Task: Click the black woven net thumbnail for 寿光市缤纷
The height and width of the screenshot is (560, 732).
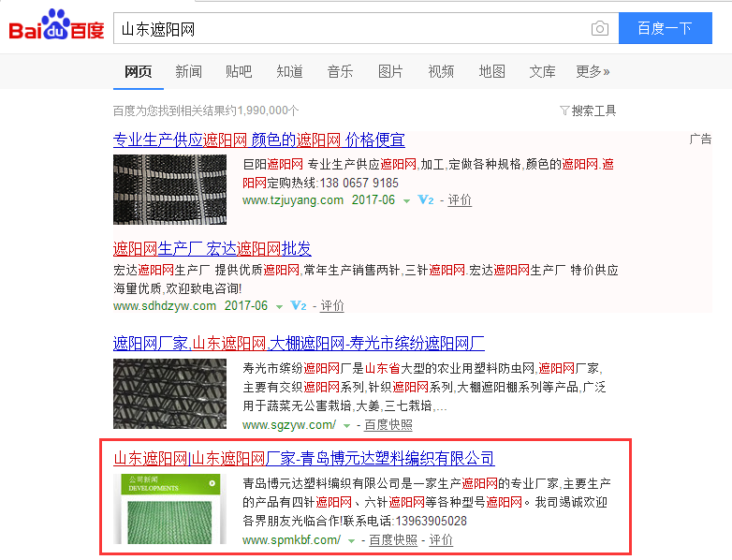Action: (170, 393)
